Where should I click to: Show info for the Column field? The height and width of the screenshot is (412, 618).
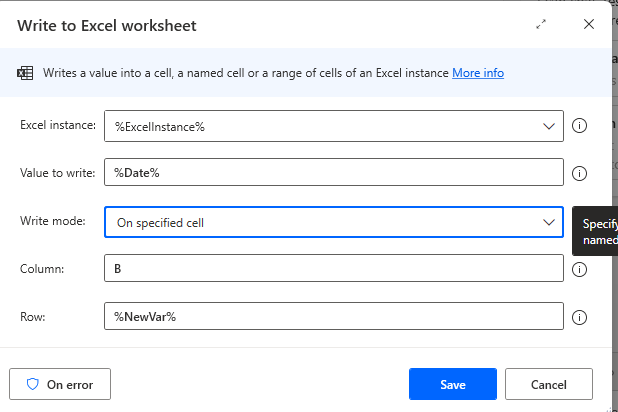tap(579, 269)
